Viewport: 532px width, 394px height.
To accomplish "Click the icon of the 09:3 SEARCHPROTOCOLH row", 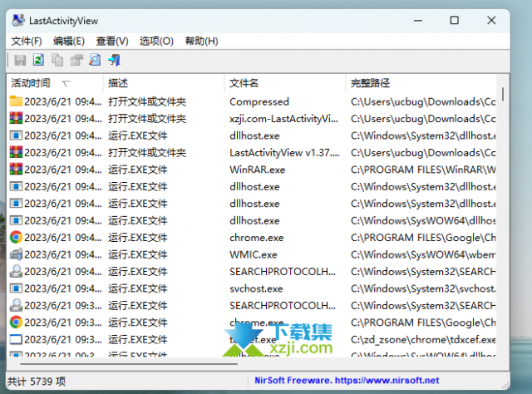I will (x=16, y=305).
